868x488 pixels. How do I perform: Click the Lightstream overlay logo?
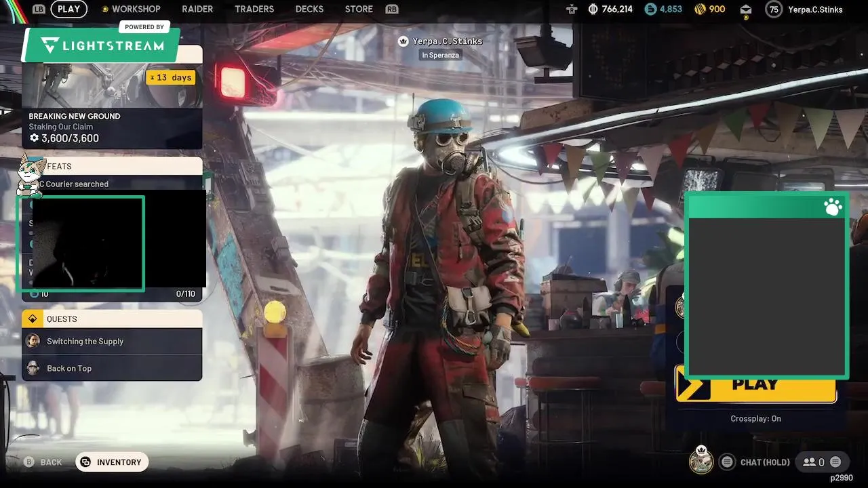[x=102, y=45]
